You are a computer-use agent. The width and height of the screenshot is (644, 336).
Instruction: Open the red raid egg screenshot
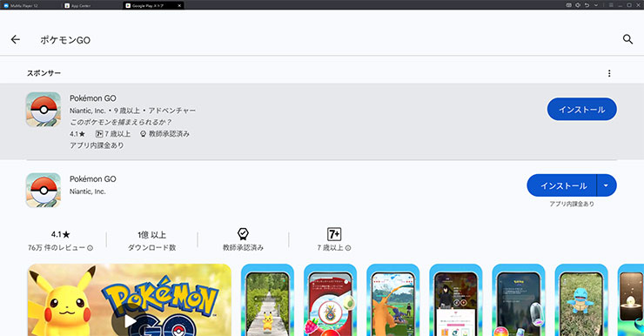coord(330,299)
